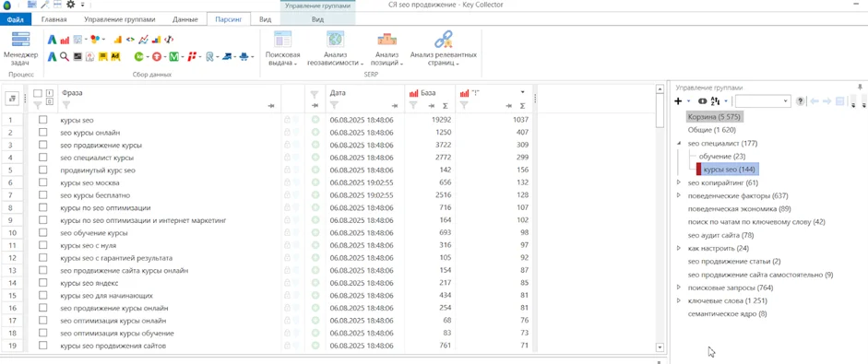This screenshot has height=364, width=868.
Task: Tick checkbox for 'seo курсы онлайн' row
Action: (x=42, y=132)
